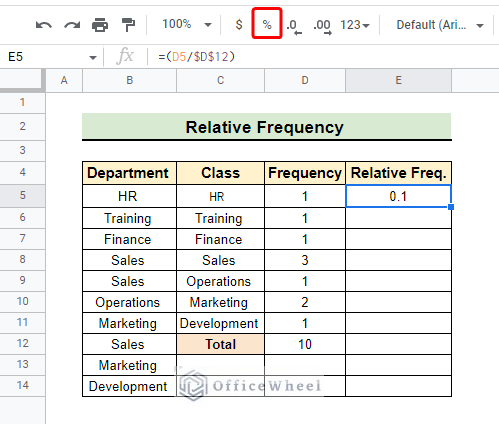Click HR in the Department column

(x=128, y=196)
